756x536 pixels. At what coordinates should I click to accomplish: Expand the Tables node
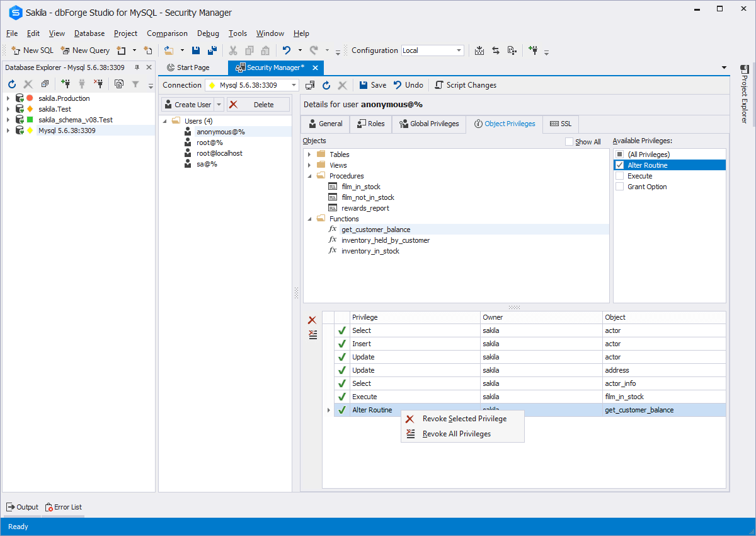[x=309, y=154]
